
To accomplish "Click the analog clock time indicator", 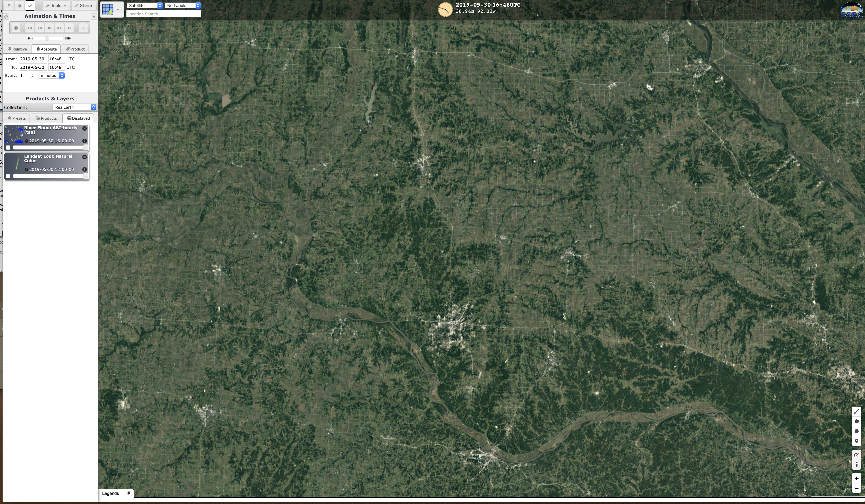I will pyautogui.click(x=445, y=9).
